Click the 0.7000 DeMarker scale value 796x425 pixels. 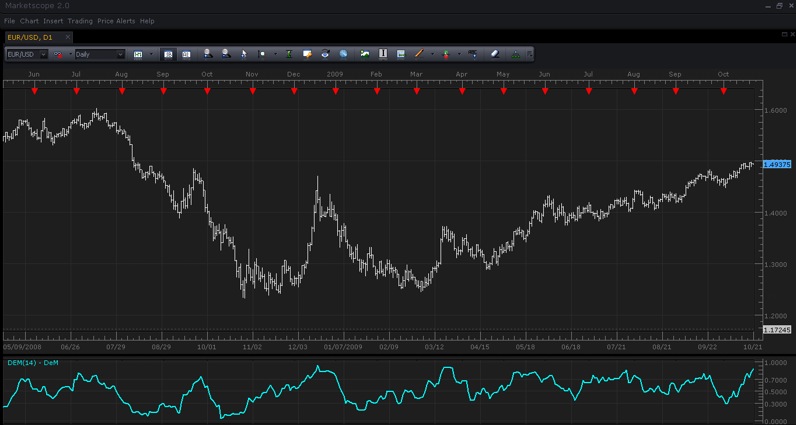tap(776, 380)
